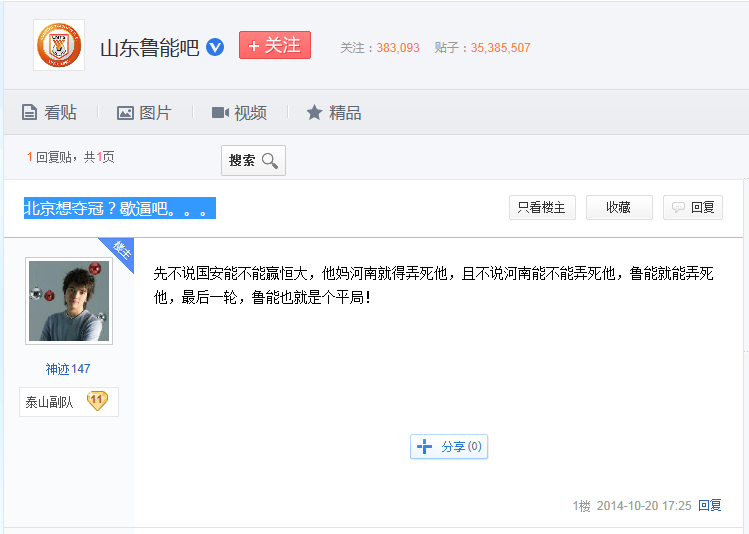Follow the forum with +关注 button
749x534 pixels.
point(275,45)
